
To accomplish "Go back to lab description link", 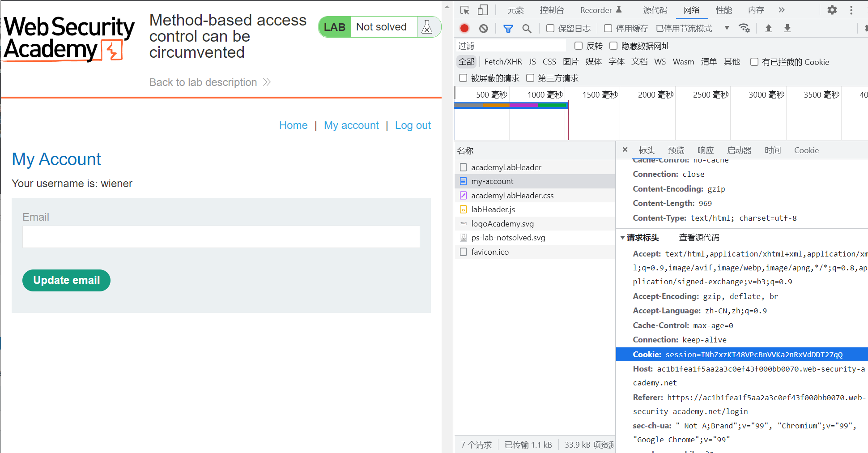I will (x=210, y=82).
